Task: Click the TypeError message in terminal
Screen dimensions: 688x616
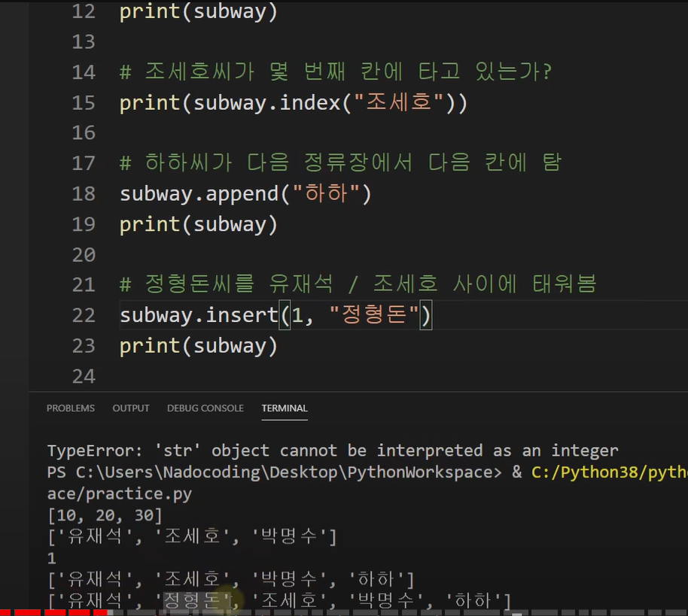Action: [x=333, y=451]
